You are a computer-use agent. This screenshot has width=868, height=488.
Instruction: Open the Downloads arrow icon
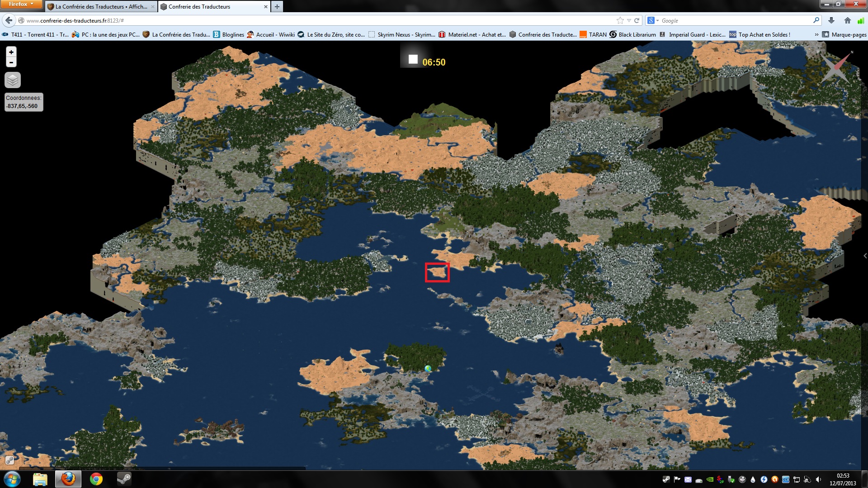(x=831, y=20)
